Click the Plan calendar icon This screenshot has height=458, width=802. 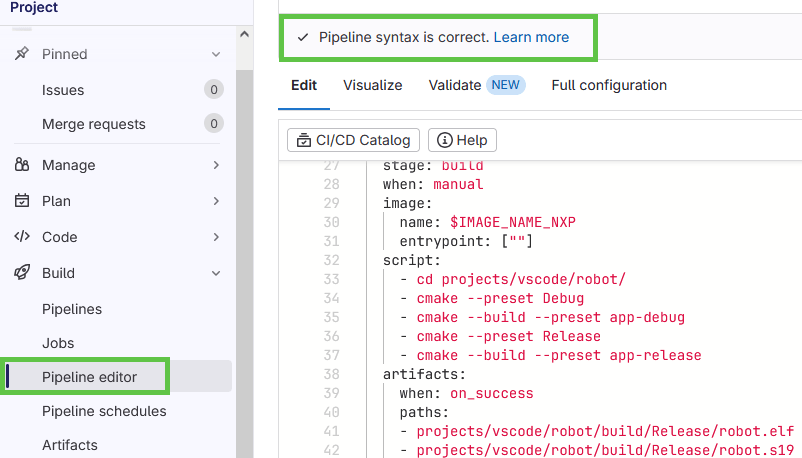[x=21, y=201]
